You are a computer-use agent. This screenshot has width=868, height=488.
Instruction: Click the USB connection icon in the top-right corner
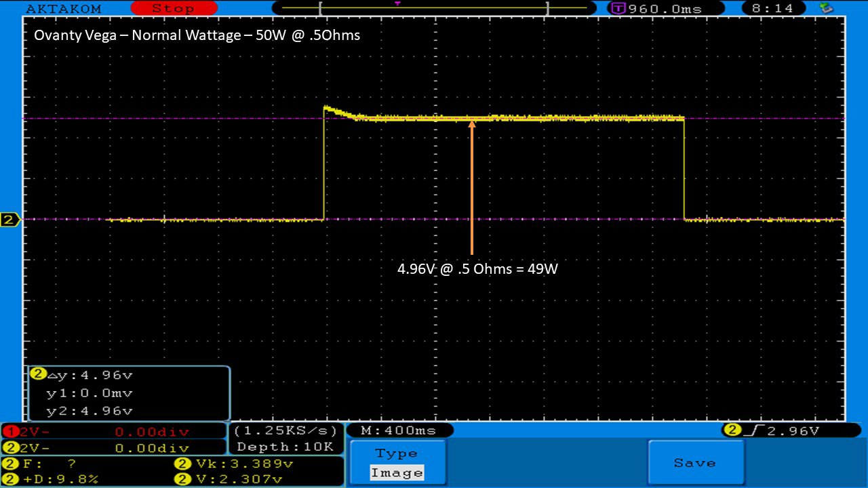(826, 8)
